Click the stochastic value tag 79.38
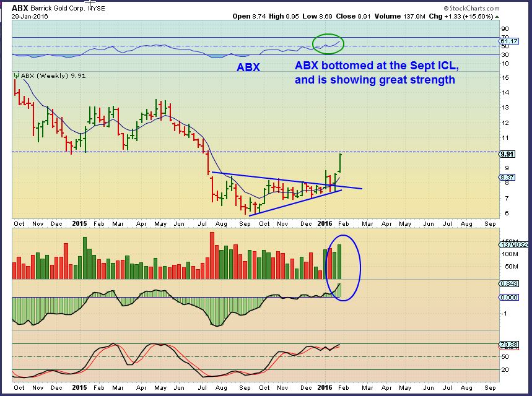Image resolution: width=532 pixels, height=396 pixels. (x=509, y=344)
